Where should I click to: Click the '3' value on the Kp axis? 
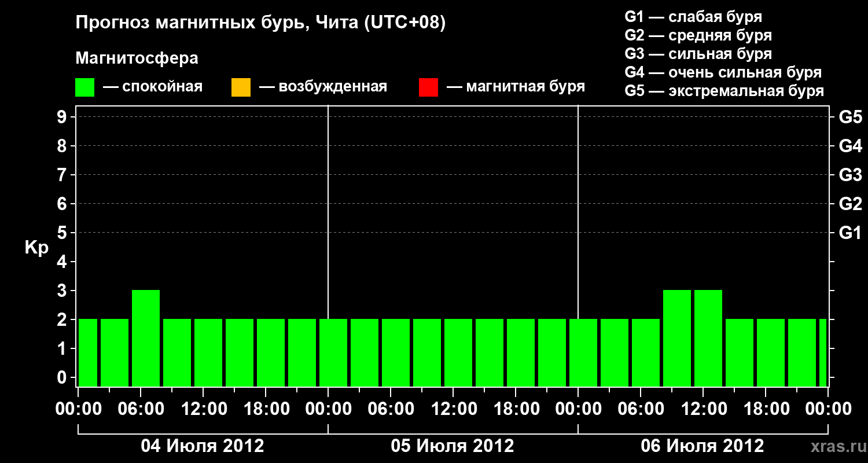pos(63,291)
